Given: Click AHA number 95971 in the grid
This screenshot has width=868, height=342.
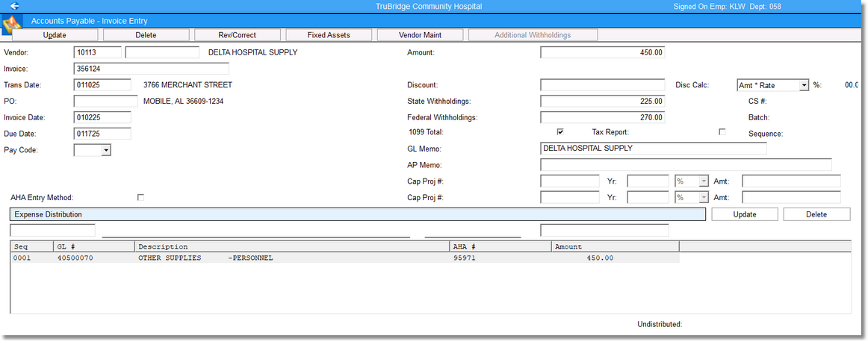Looking at the screenshot, I should (464, 258).
